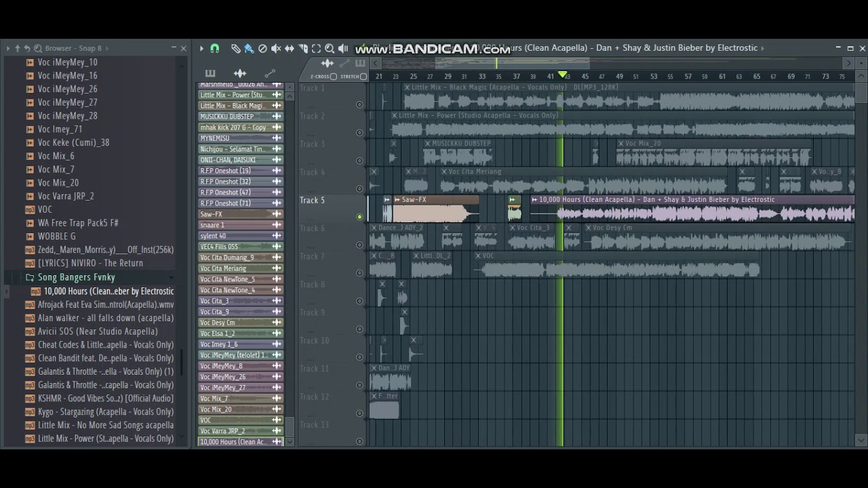Open the Little Mix - Black Magic clip menu
Viewport: 868px width, 488px height.
click(x=407, y=87)
